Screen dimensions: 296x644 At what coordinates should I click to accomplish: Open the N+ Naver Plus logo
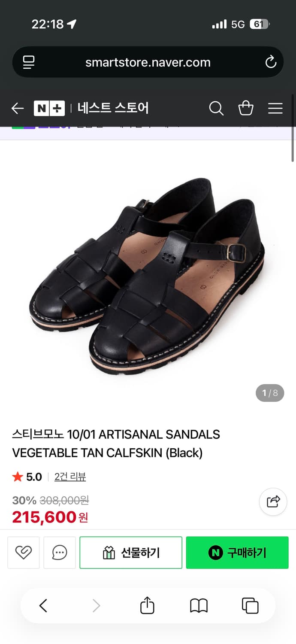(x=49, y=108)
